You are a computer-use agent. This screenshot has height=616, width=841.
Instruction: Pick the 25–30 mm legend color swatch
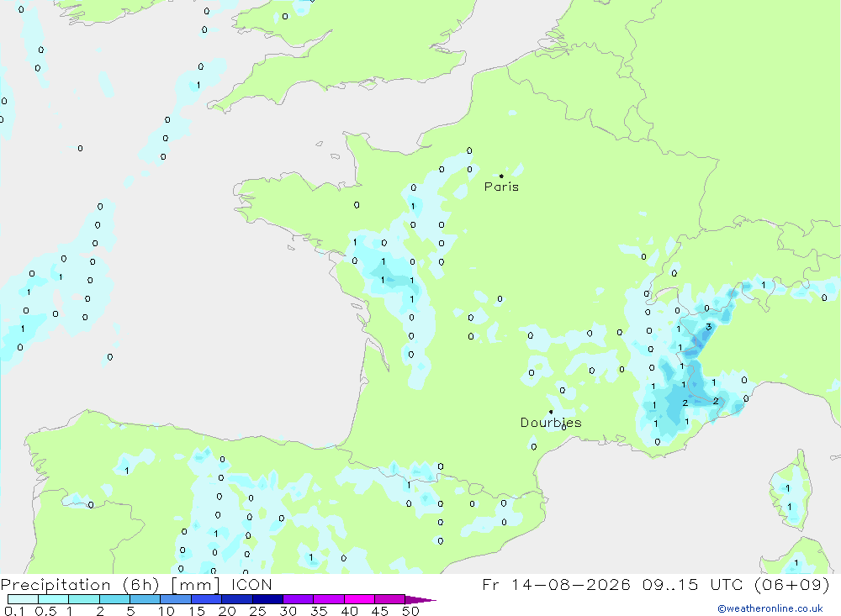pyautogui.click(x=267, y=599)
